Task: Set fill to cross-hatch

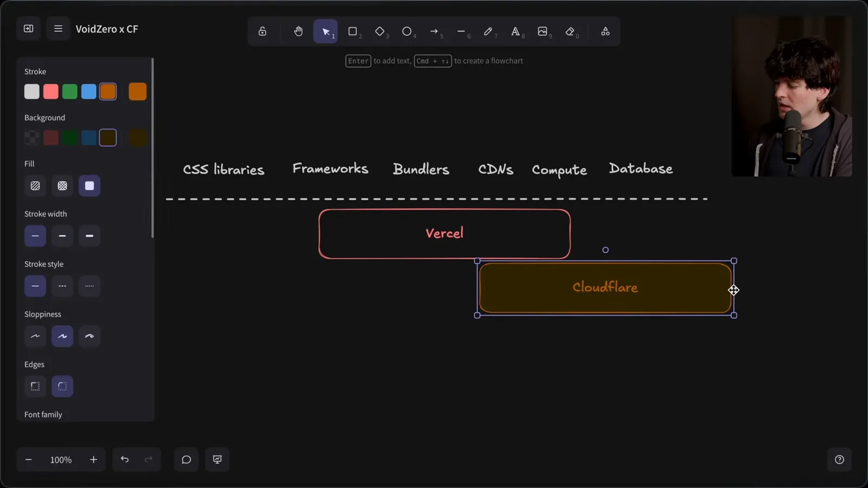Action: (x=62, y=186)
